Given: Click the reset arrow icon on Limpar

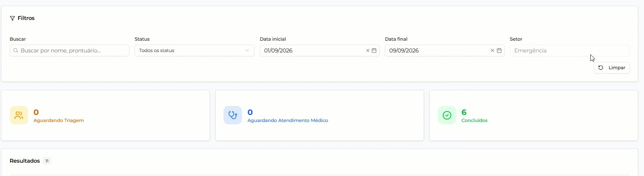Looking at the screenshot, I should [601, 68].
